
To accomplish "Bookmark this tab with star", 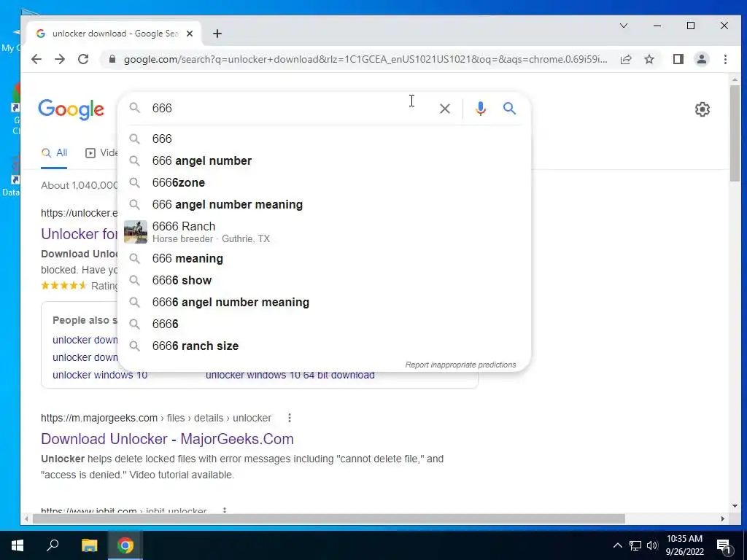I will pyautogui.click(x=649, y=59).
